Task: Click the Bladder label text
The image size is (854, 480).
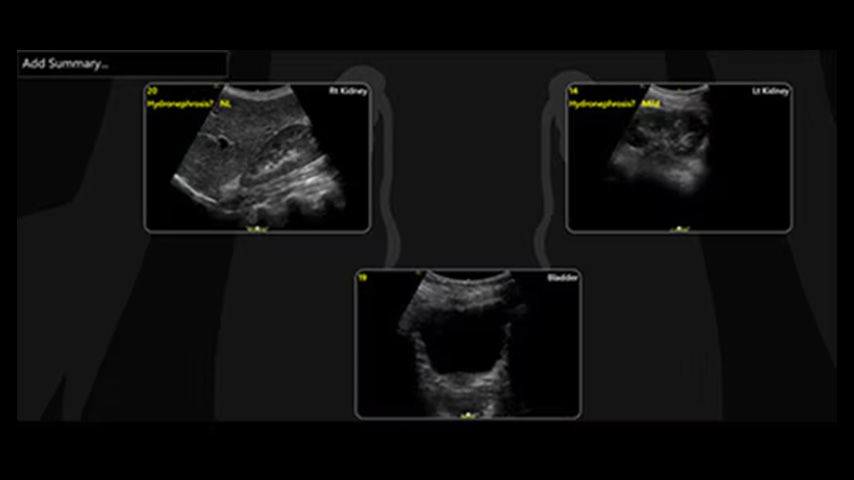Action: tap(562, 277)
